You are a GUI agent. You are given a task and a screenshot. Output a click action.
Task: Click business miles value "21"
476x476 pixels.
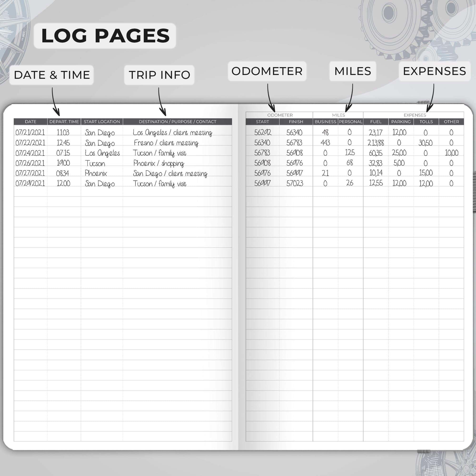click(x=325, y=173)
